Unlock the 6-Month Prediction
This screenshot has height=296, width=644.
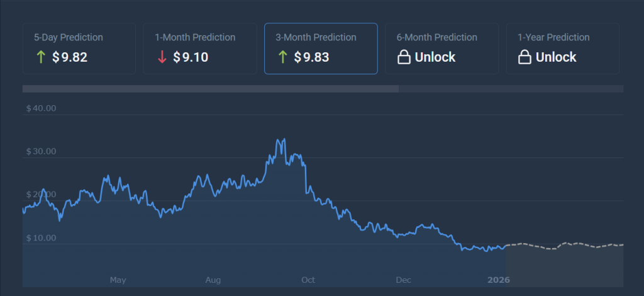(435, 57)
